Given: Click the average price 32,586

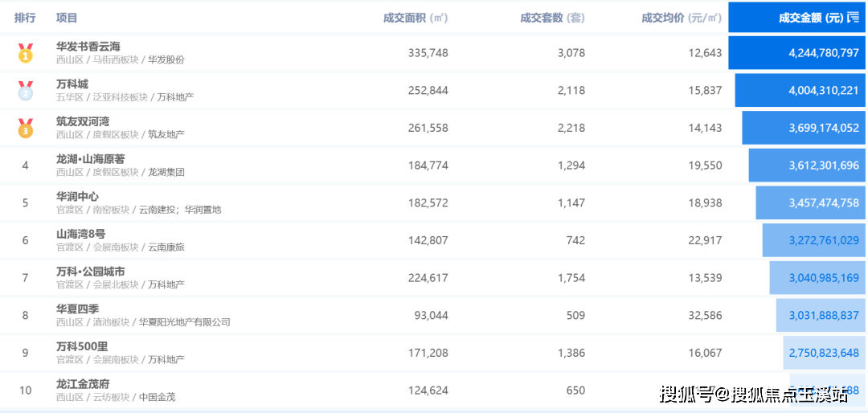Looking at the screenshot, I should (706, 316).
